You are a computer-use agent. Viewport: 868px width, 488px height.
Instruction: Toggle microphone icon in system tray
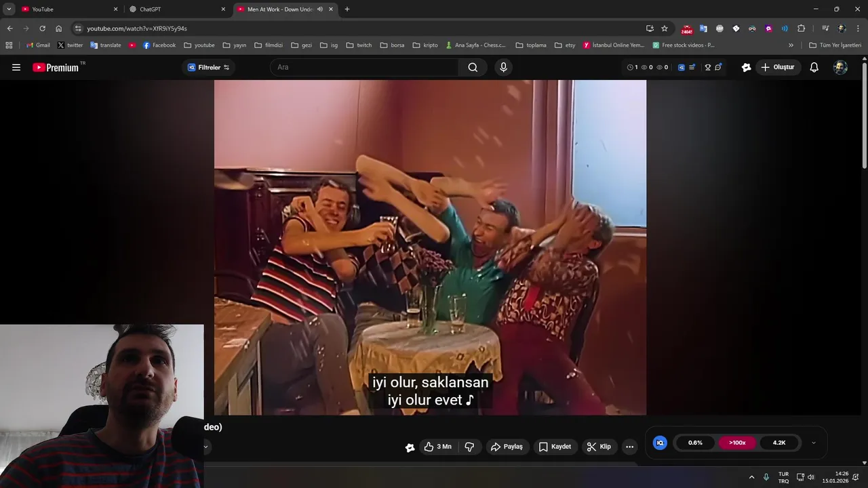click(766, 477)
